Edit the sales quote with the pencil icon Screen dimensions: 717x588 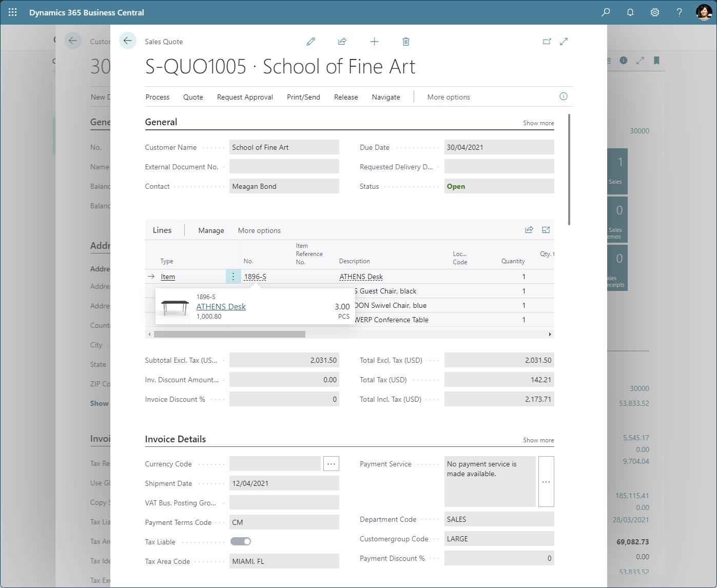(x=311, y=42)
